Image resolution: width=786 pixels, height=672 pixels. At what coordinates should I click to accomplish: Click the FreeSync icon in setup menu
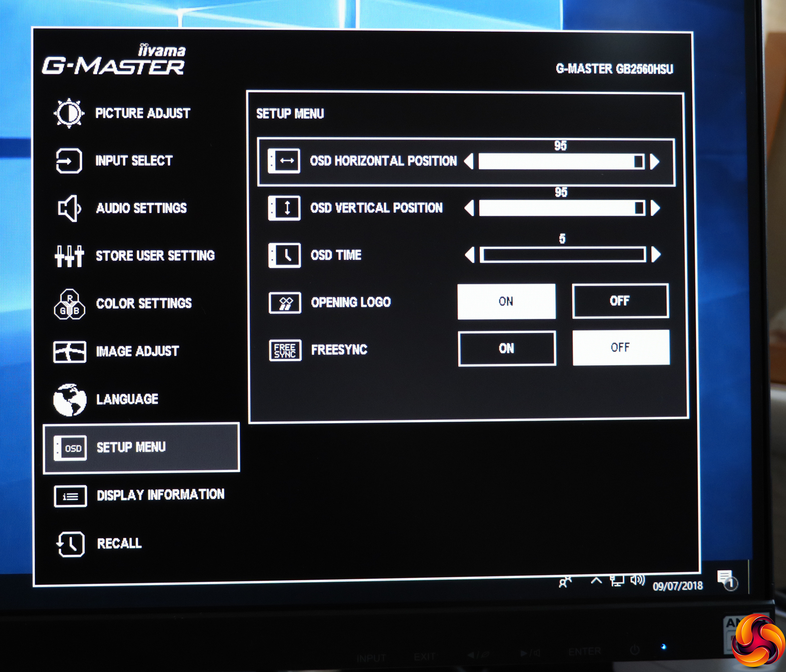285,350
